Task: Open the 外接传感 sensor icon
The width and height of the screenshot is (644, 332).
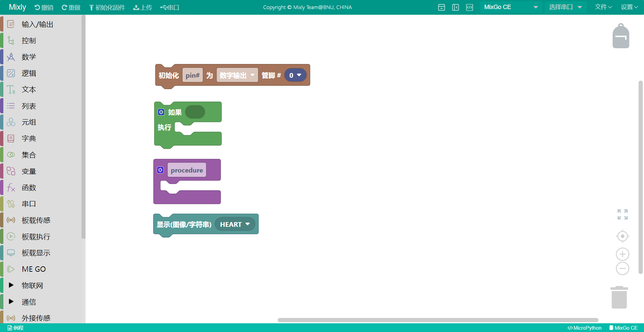Action: 11,318
